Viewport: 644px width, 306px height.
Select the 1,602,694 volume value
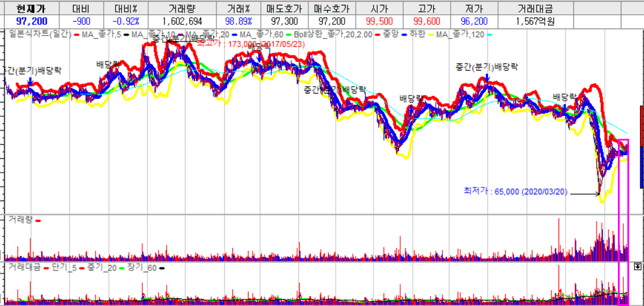pos(181,21)
